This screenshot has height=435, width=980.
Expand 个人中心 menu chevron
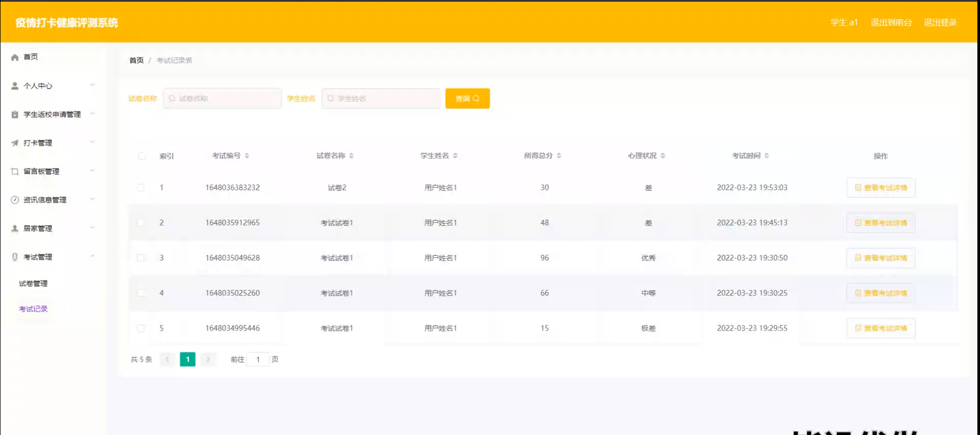click(x=92, y=85)
